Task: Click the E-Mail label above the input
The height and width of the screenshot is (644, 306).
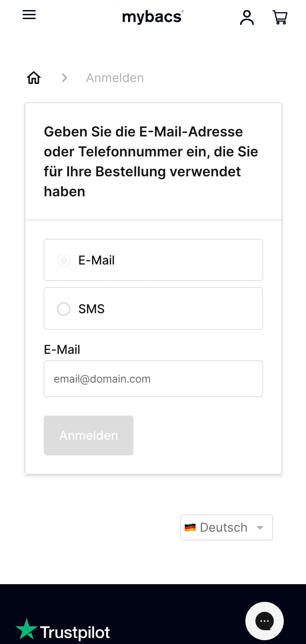Action: click(62, 350)
